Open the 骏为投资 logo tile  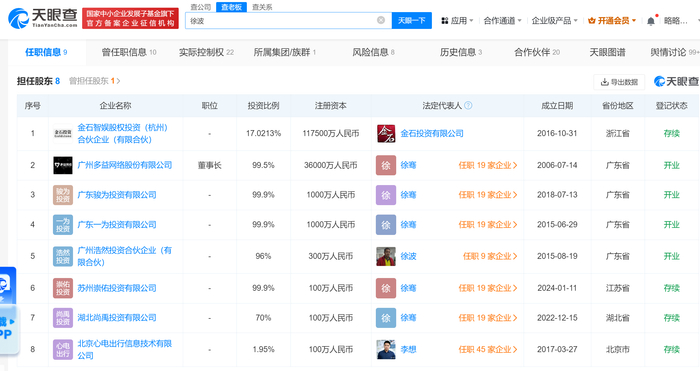63,195
